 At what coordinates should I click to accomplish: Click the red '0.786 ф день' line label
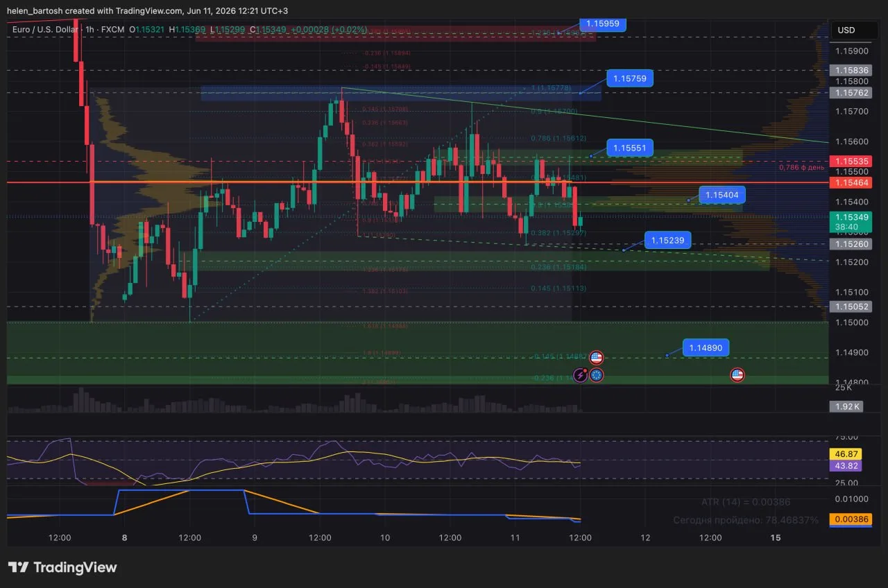click(801, 167)
